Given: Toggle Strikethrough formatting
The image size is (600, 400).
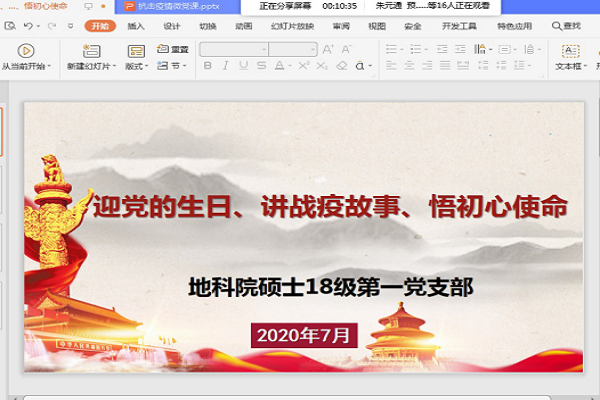Looking at the screenshot, I should [262, 66].
